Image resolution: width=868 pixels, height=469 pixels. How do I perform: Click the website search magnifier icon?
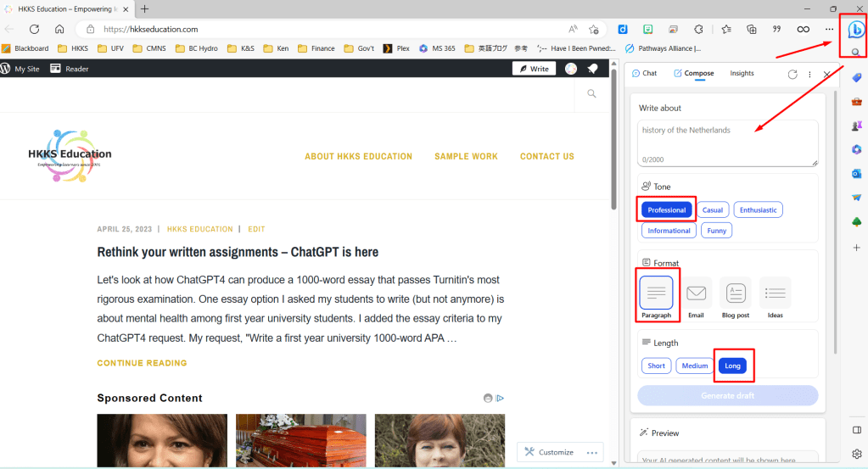pyautogui.click(x=591, y=94)
